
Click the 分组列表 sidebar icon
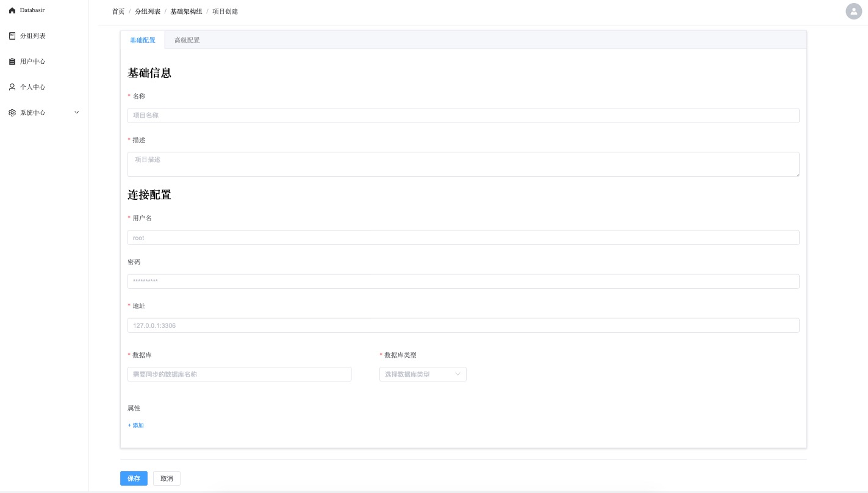[12, 36]
